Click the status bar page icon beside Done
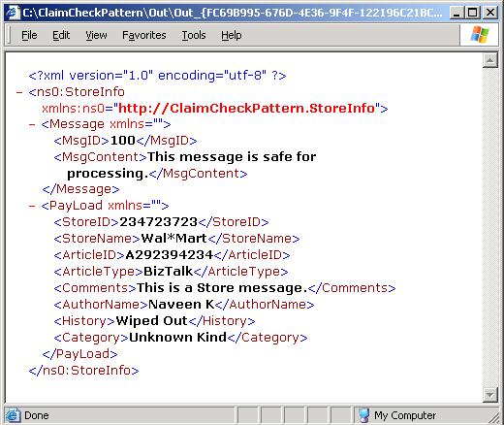Screen dimensions: 504x425 tap(14, 415)
